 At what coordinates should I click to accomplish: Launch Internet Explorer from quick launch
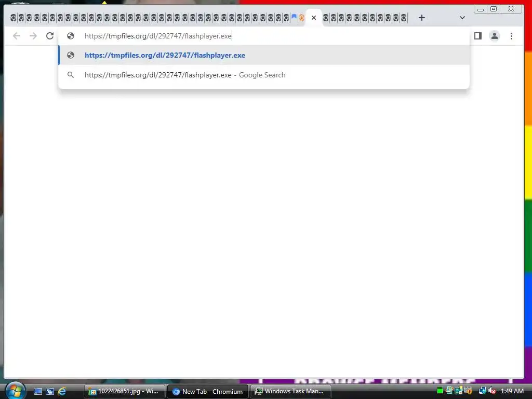pos(62,392)
